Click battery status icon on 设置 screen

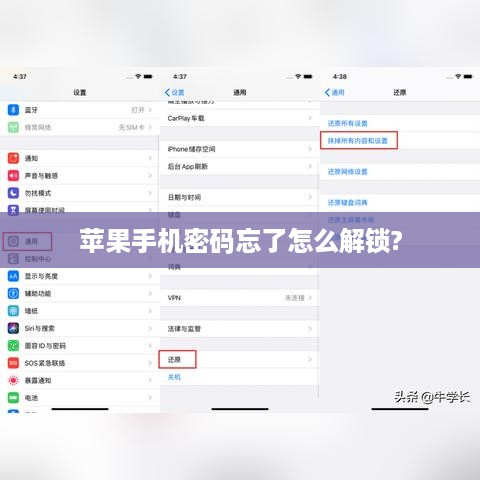tap(148, 76)
